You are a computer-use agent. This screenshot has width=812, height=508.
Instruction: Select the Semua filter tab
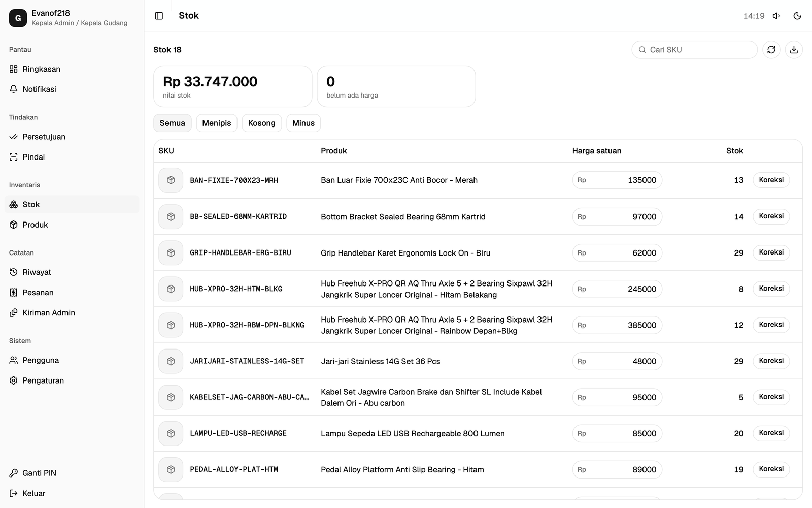coord(173,123)
